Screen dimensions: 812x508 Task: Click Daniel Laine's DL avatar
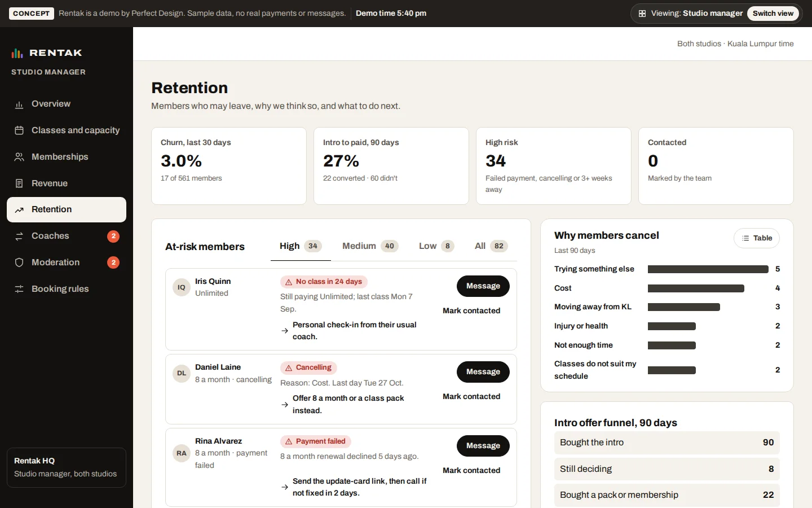point(182,373)
